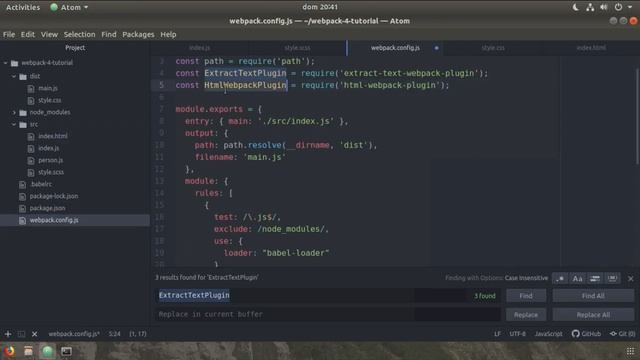Switch to the index.html tab

(591, 48)
